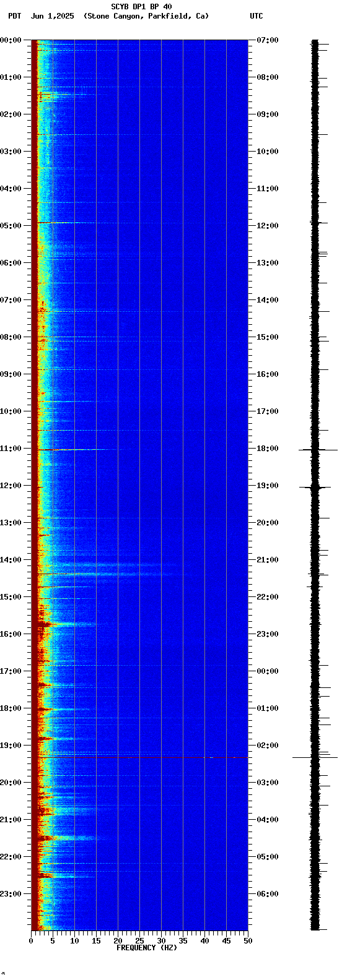The width and height of the screenshot is (342, 980).
Task: Click the 0 Hz tick label
Action: [x=31, y=941]
